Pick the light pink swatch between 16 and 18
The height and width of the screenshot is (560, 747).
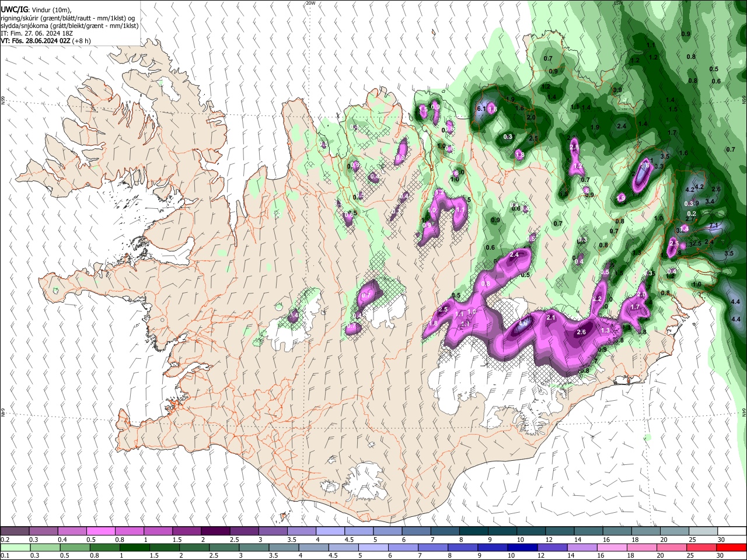(x=612, y=548)
